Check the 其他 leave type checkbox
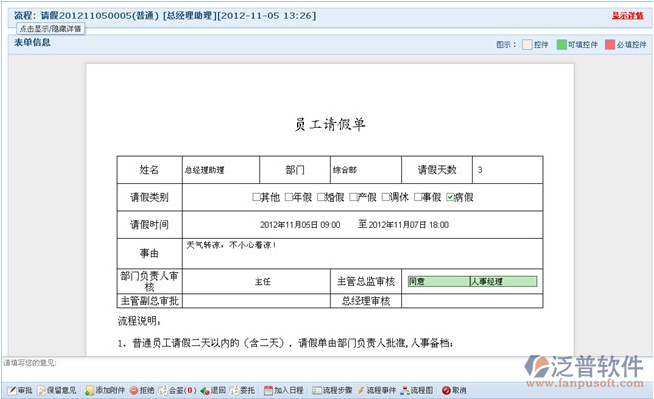The image size is (654, 399). click(256, 197)
